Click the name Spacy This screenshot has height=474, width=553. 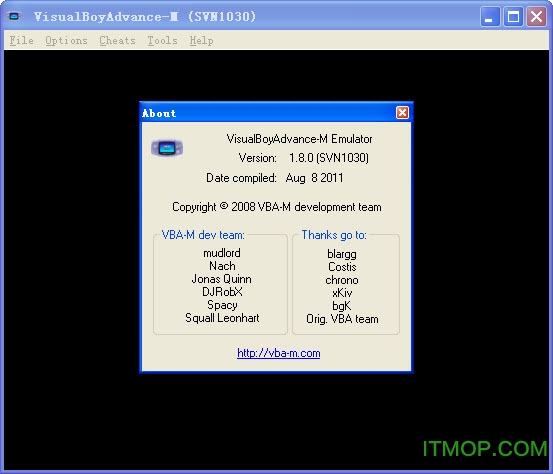click(222, 305)
